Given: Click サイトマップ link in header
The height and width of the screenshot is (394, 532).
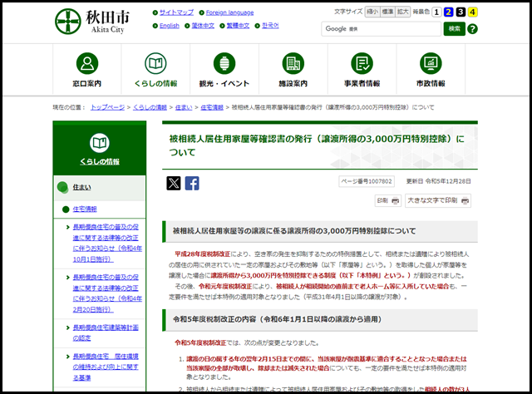Looking at the screenshot, I should [x=176, y=12].
